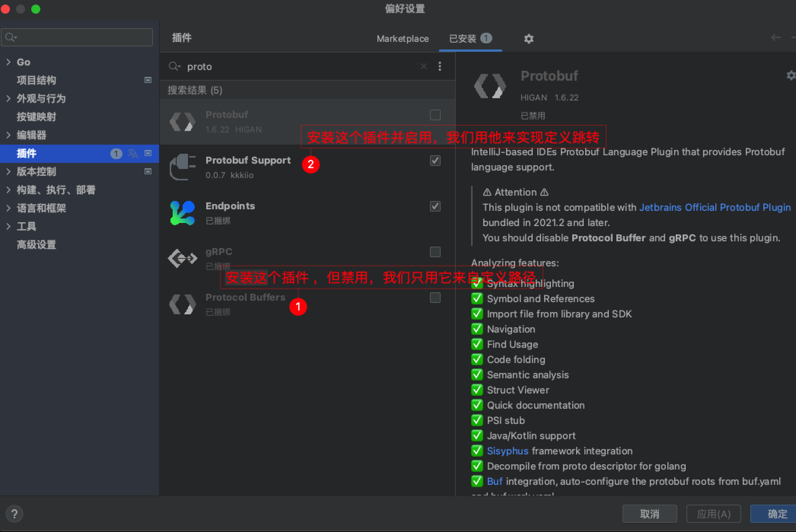
Task: Open the Jetbrains Official Protobuf Plugin link
Action: 715,207
